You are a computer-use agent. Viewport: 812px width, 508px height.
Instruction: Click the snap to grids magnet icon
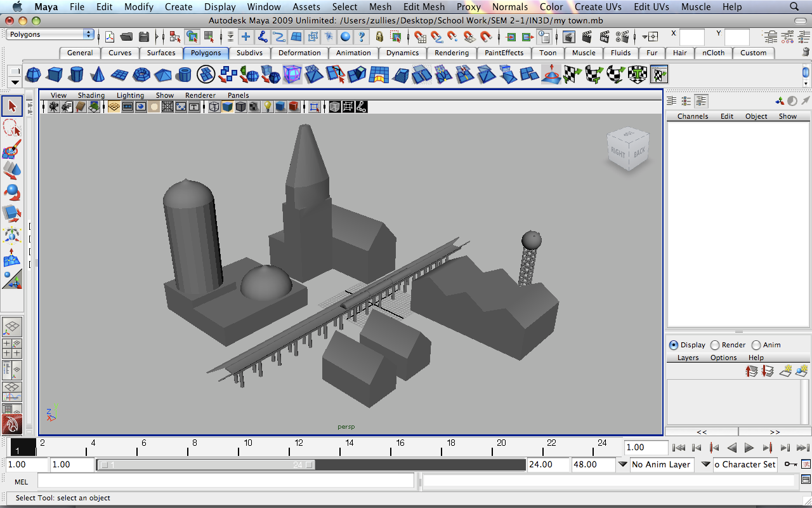(420, 36)
